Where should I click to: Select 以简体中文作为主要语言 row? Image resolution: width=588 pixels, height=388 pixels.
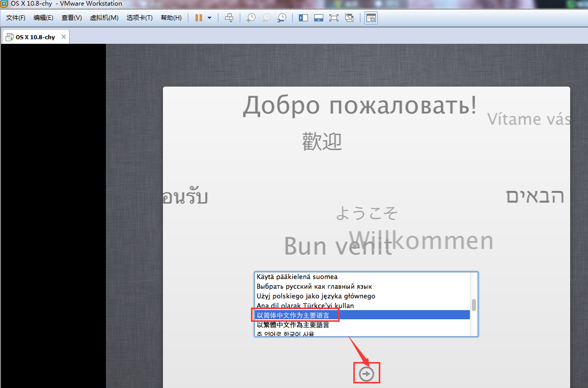[x=362, y=315]
